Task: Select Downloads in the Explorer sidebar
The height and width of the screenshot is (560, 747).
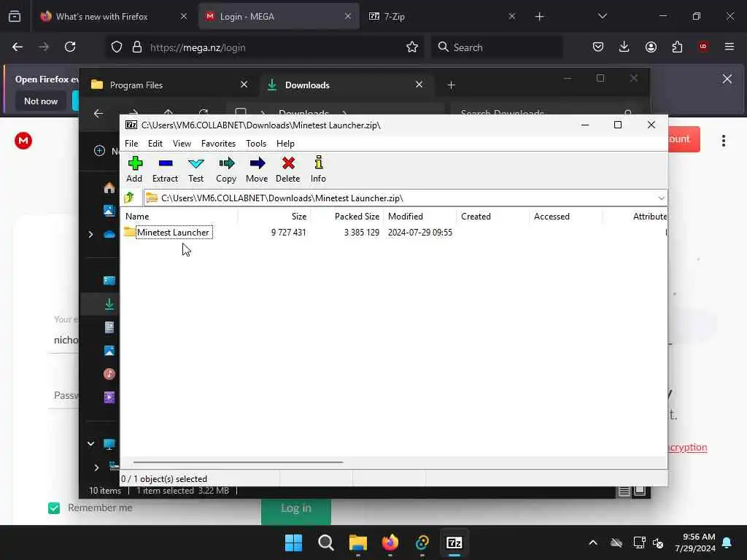Action: (109, 304)
